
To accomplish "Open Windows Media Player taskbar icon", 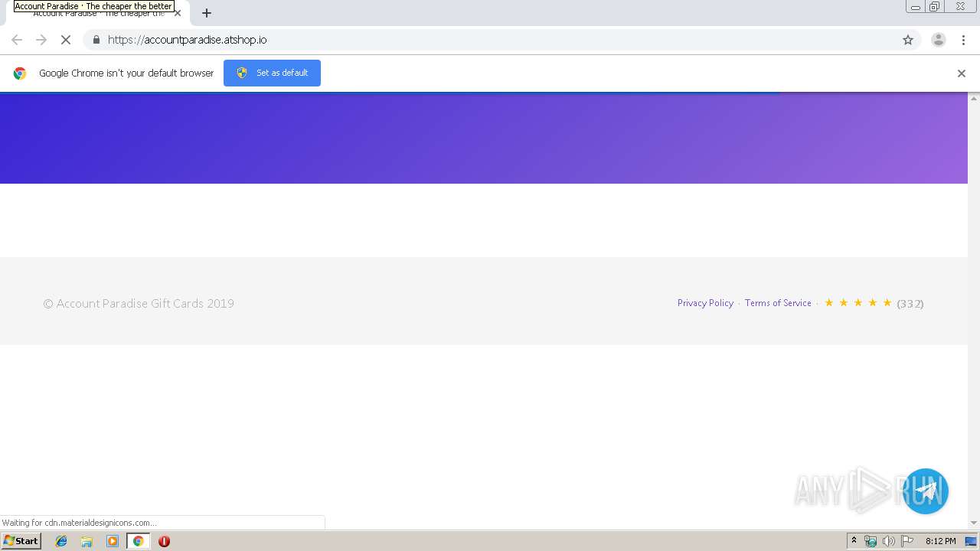I will point(113,541).
